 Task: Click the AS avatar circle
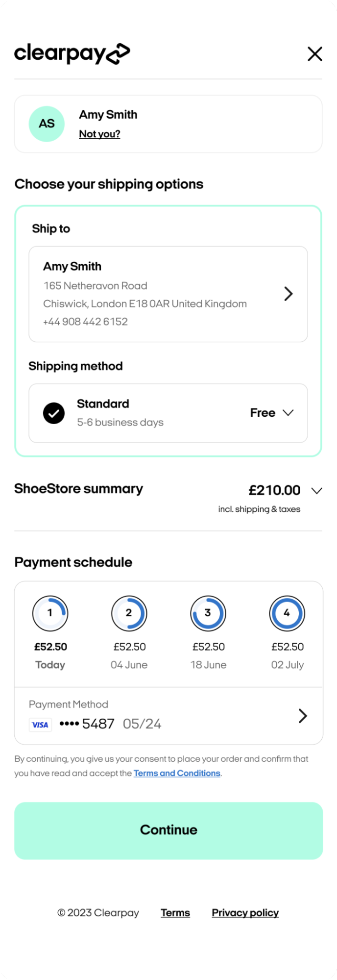[47, 124]
